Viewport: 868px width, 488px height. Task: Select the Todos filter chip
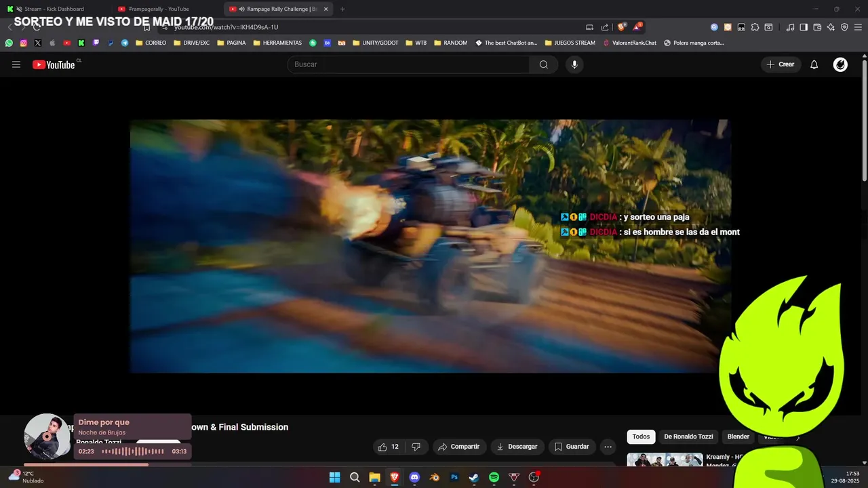click(641, 436)
